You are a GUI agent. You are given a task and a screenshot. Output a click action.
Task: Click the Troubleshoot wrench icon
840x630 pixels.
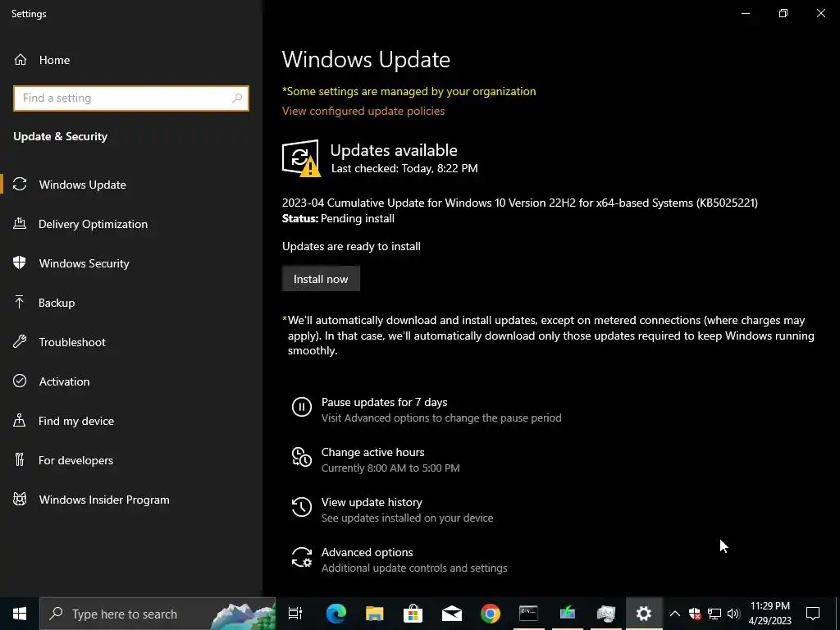click(20, 341)
